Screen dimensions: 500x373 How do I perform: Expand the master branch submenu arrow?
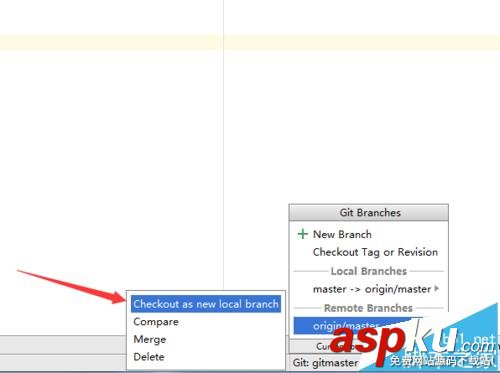437,289
